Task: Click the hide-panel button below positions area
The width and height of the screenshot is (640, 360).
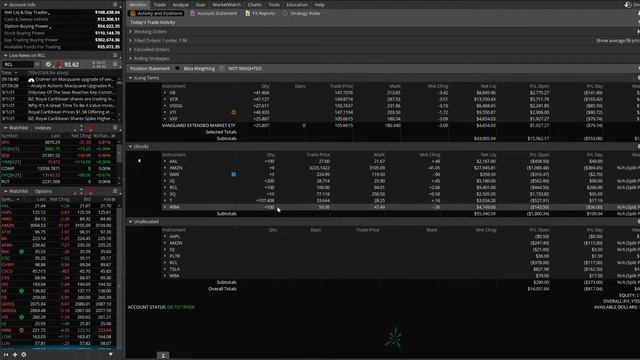Action: (163, 356)
